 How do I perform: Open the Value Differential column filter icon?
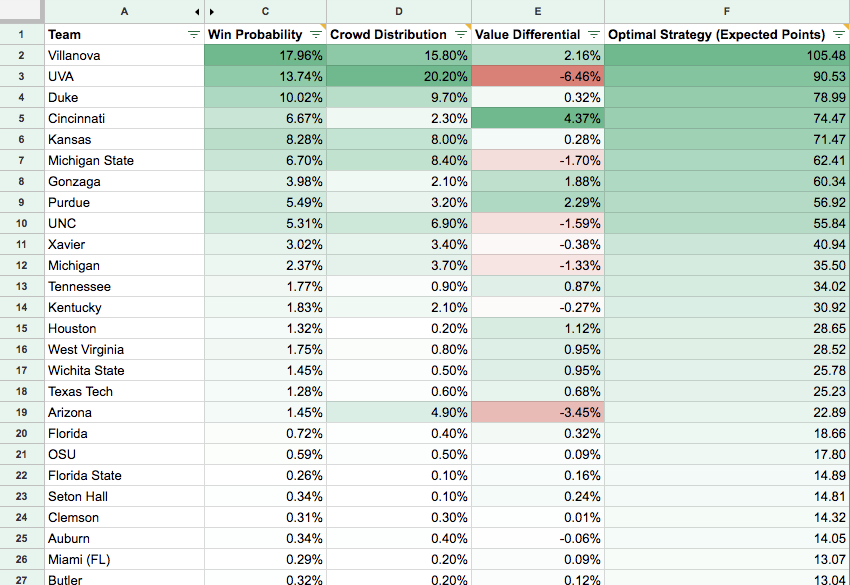click(594, 35)
